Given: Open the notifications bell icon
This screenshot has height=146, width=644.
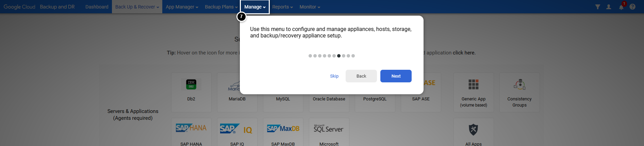Looking at the screenshot, I should [621, 7].
